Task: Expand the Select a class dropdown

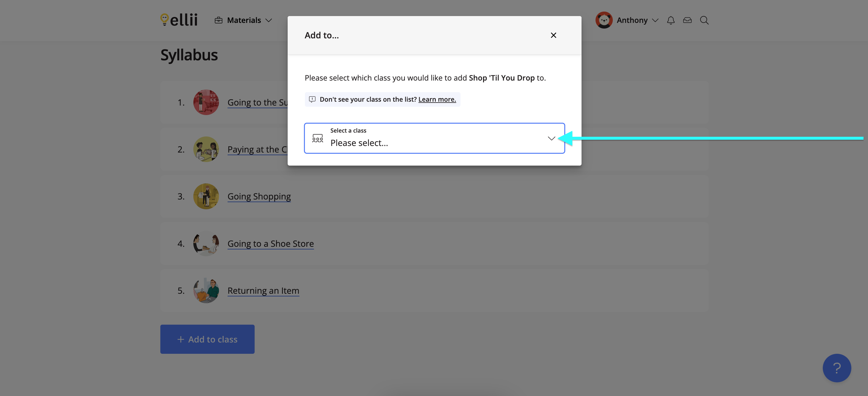Action: (x=551, y=138)
